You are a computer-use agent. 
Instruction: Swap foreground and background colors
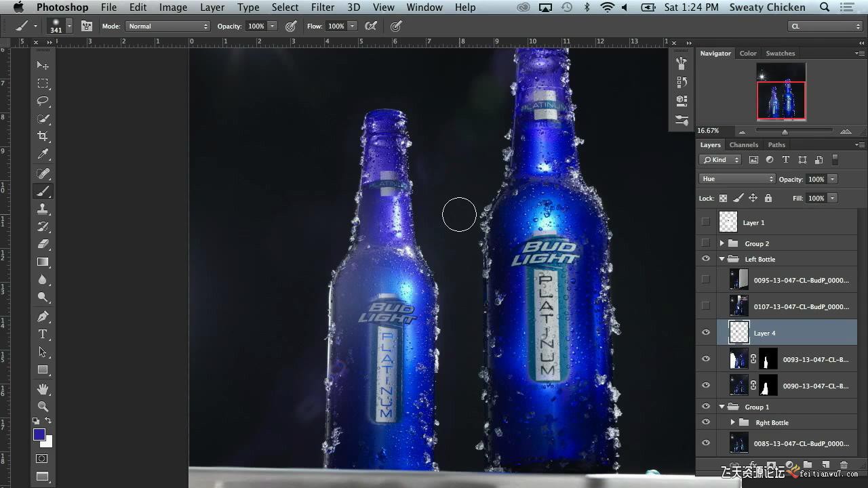[x=48, y=421]
